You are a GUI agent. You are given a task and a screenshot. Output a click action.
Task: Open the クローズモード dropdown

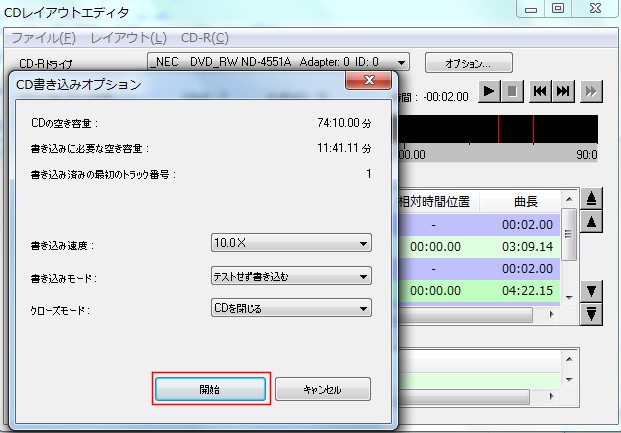click(291, 308)
